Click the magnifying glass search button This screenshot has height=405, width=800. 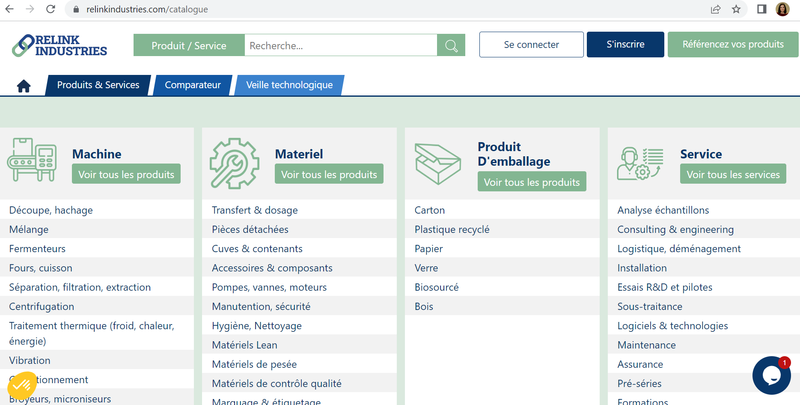pos(451,45)
